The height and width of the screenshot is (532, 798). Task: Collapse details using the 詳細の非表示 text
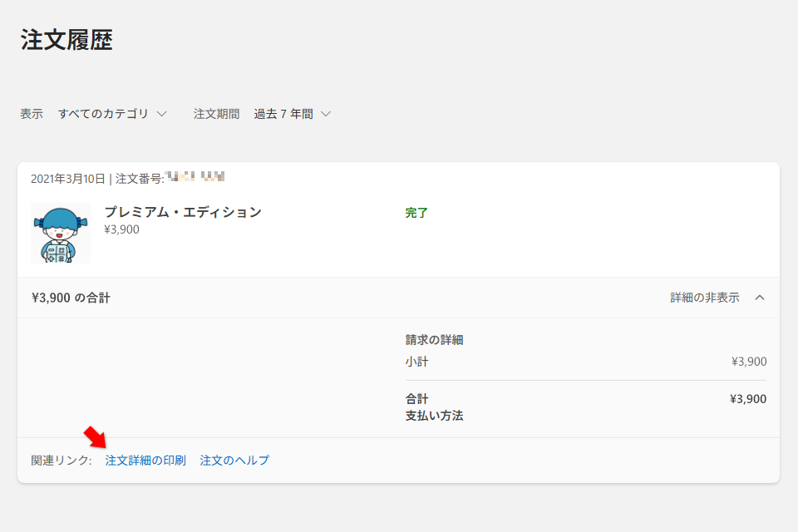(704, 298)
